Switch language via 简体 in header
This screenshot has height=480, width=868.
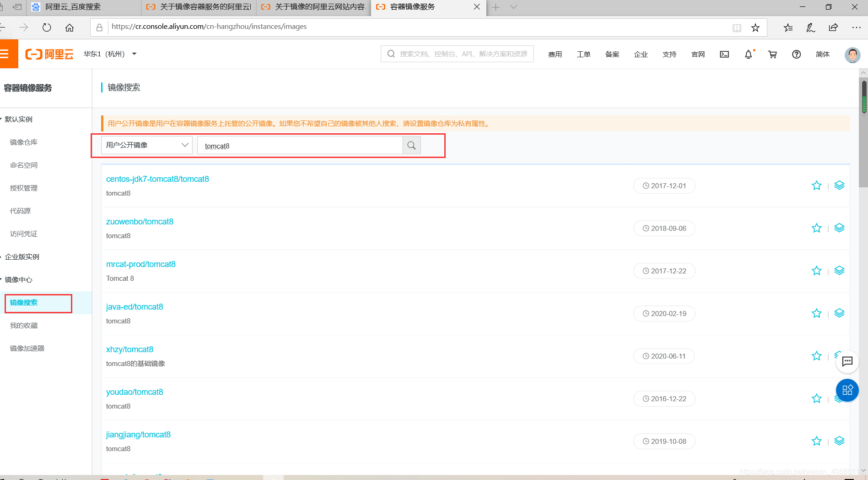823,54
